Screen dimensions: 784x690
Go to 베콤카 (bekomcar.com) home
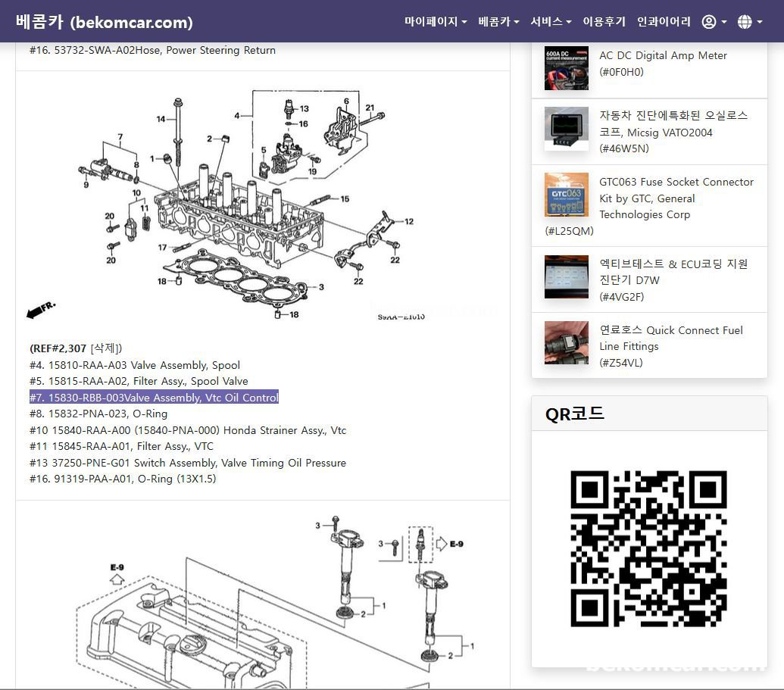[104, 21]
